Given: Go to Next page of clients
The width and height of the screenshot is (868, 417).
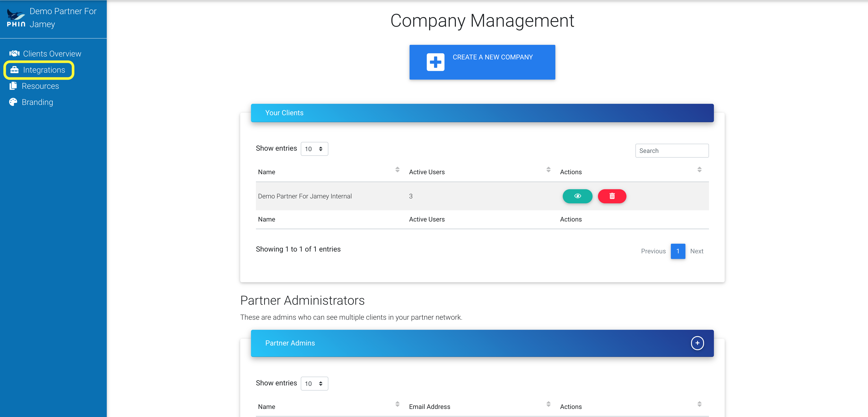Looking at the screenshot, I should 696,251.
